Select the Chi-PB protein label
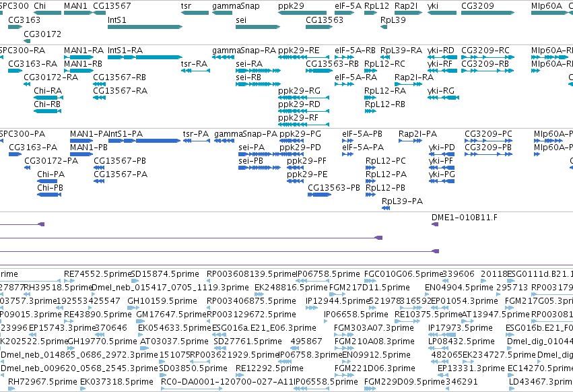This screenshot has height=392, width=573. pyautogui.click(x=50, y=188)
